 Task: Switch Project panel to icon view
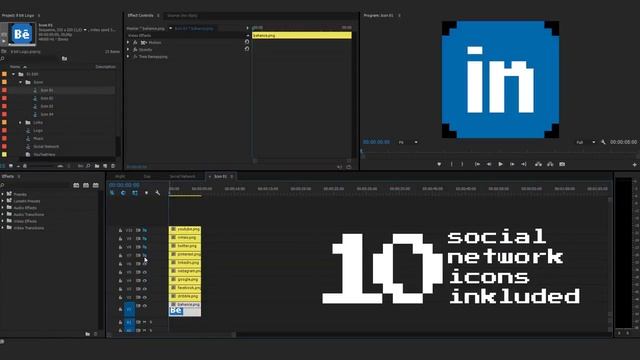pyautogui.click(x=11, y=166)
